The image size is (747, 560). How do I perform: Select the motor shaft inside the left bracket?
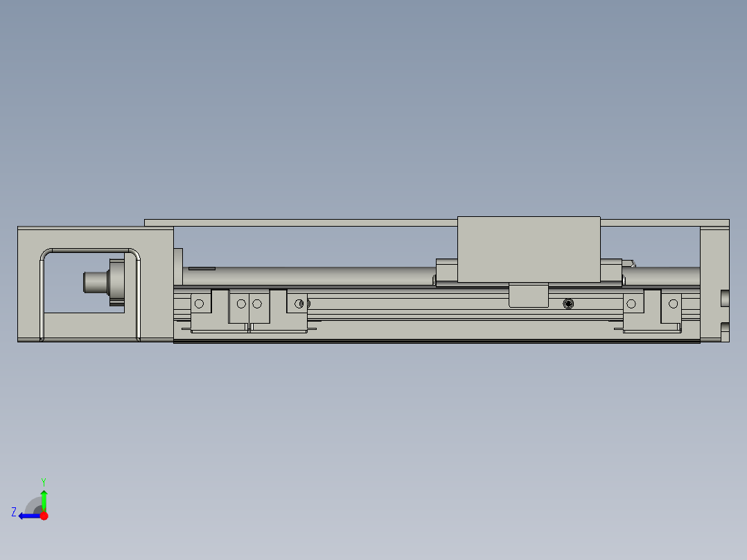click(x=96, y=282)
